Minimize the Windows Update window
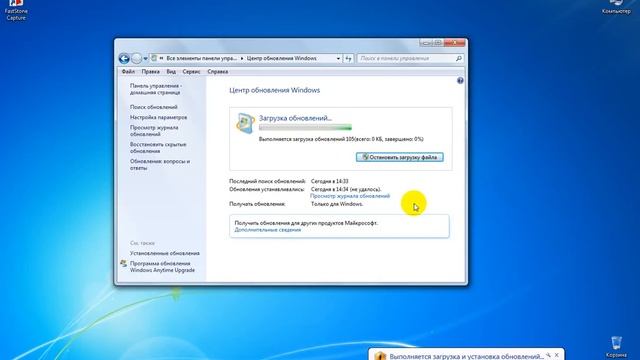The width and height of the screenshot is (640, 360). pos(426,42)
